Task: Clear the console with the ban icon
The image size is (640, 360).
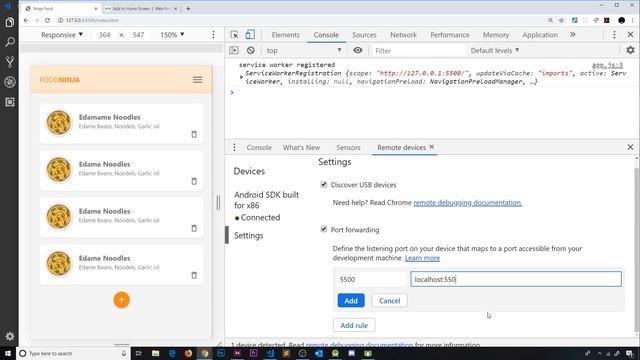Action: point(251,50)
